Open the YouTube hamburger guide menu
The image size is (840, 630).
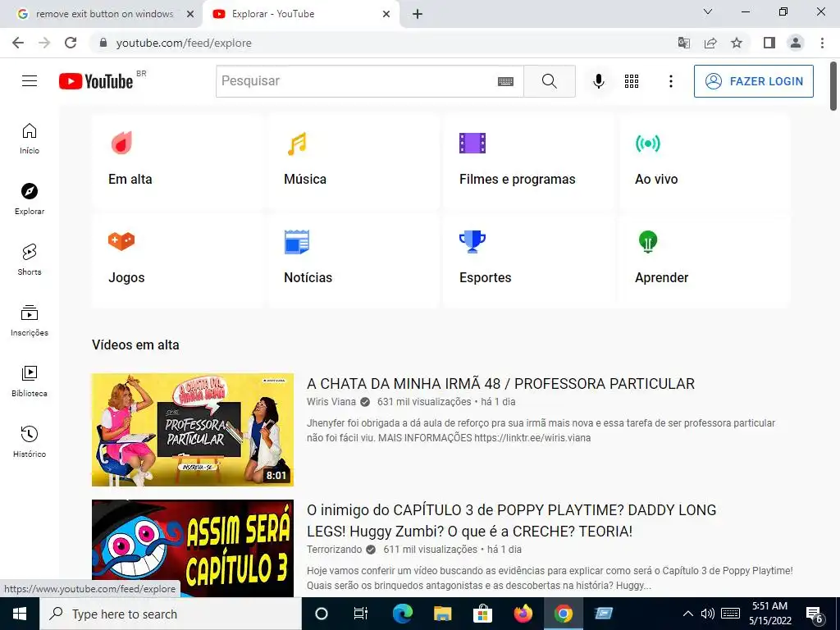(30, 81)
